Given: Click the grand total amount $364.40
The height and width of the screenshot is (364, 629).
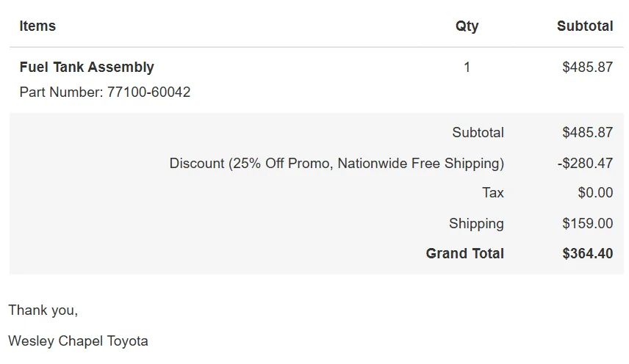Looking at the screenshot, I should [x=587, y=254].
